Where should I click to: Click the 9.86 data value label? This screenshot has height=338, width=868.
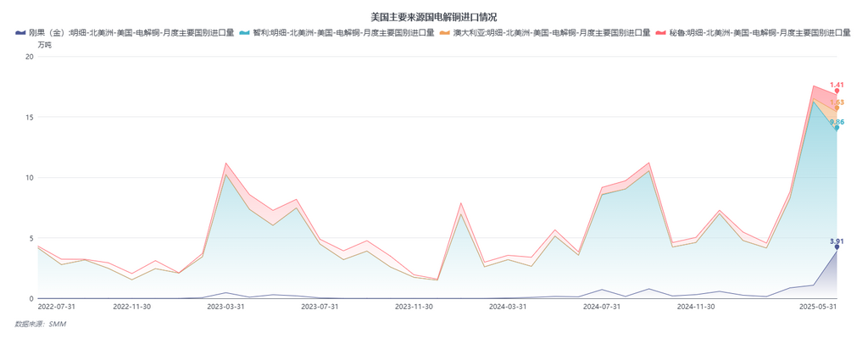point(837,122)
